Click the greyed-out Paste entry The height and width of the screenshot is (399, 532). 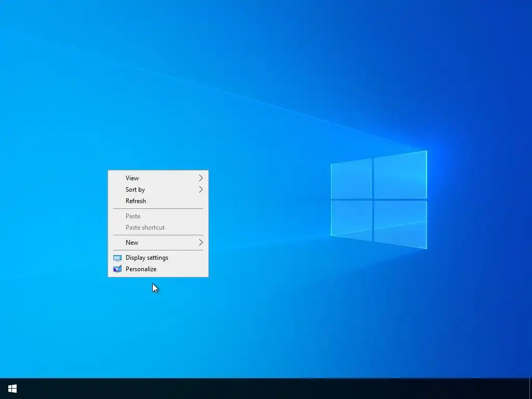(158, 216)
